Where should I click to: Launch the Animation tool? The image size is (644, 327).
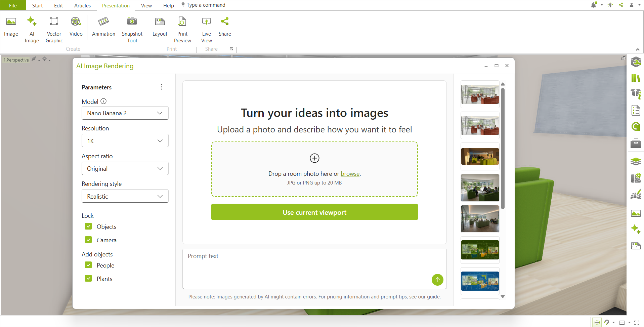point(103,27)
